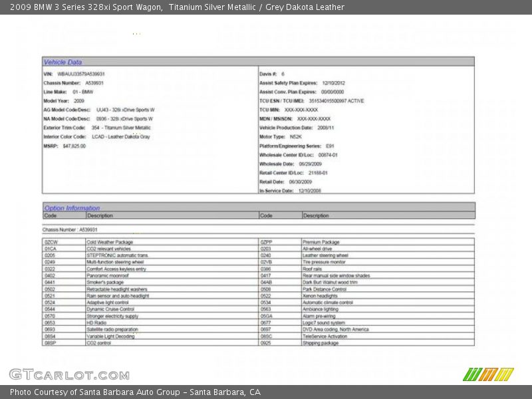Click the Option Information section header
532x399 pixels.
(72, 207)
